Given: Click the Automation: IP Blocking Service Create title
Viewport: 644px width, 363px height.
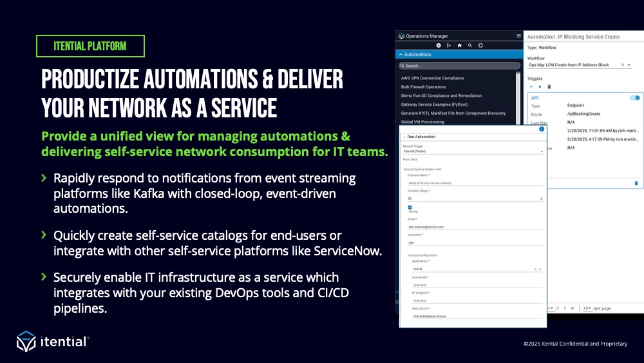Looking at the screenshot, I should click(x=573, y=37).
